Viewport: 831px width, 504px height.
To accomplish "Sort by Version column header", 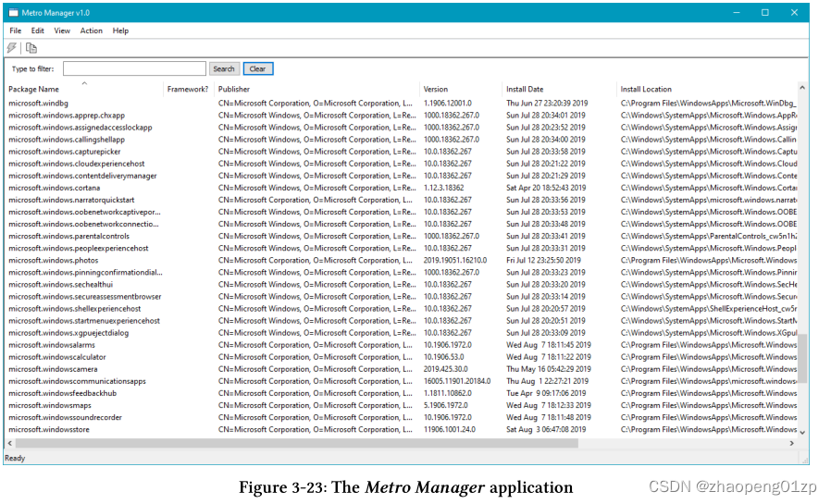I will [x=461, y=89].
